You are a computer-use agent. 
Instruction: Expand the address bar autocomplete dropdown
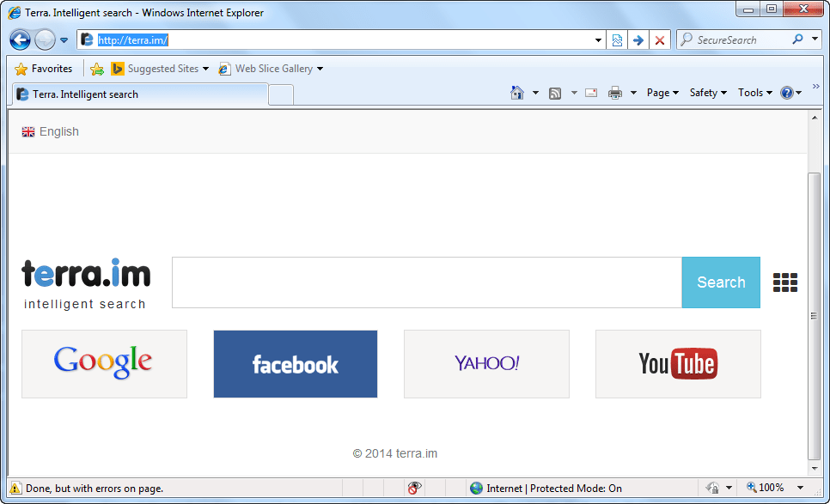598,40
